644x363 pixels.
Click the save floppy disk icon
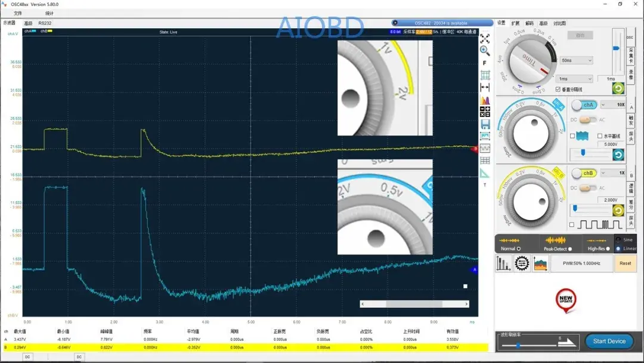[x=485, y=124]
